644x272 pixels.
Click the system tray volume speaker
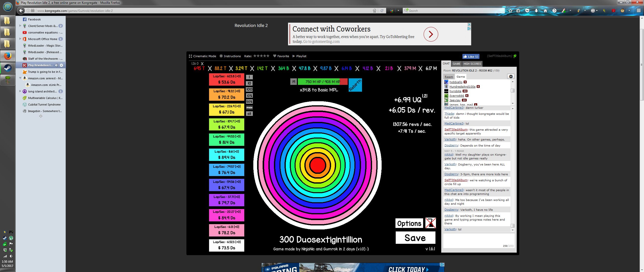(11, 256)
